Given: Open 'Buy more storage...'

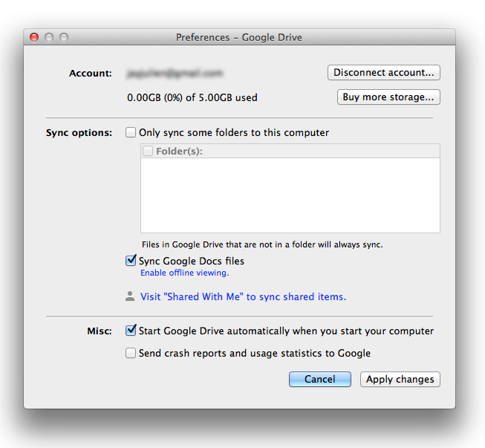Looking at the screenshot, I should (x=388, y=97).
